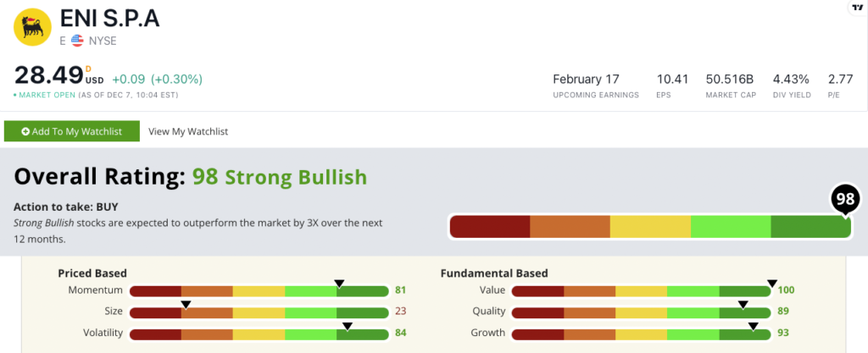Click the Value rating pointer triangle
This screenshot has height=353, width=868.
point(772,284)
